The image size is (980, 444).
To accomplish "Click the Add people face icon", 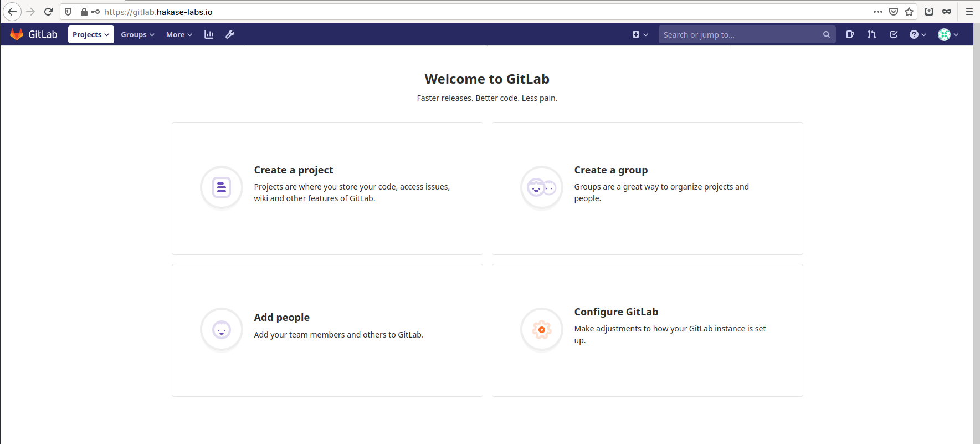I will click(222, 329).
